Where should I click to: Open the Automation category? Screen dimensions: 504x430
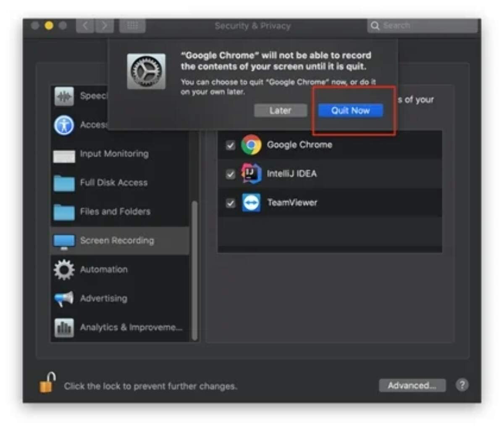tap(120, 270)
